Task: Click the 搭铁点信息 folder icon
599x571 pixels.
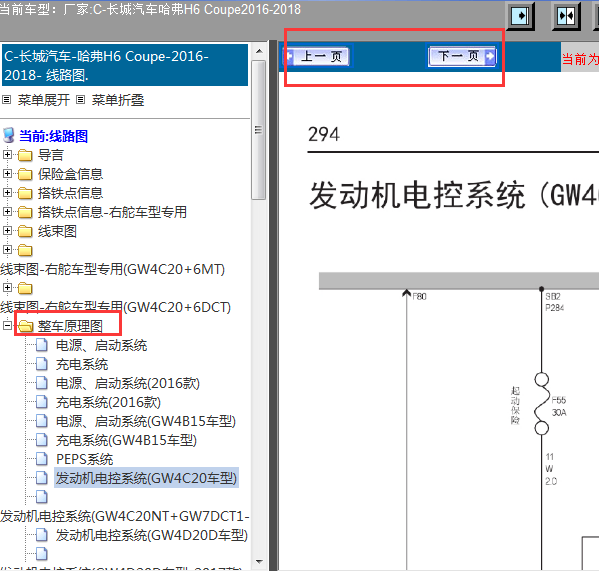Action: [25, 193]
